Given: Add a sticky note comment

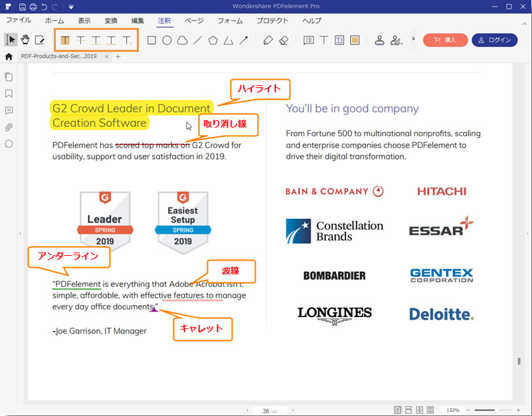Looking at the screenshot, I should (308, 41).
